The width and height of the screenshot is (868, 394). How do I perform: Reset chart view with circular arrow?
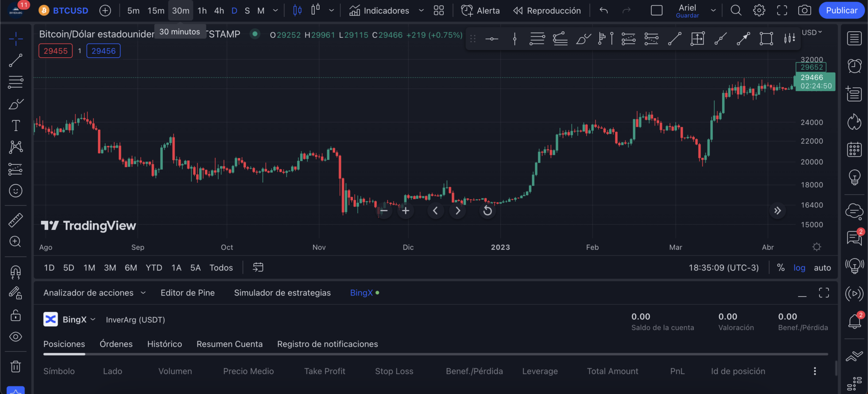(x=488, y=210)
